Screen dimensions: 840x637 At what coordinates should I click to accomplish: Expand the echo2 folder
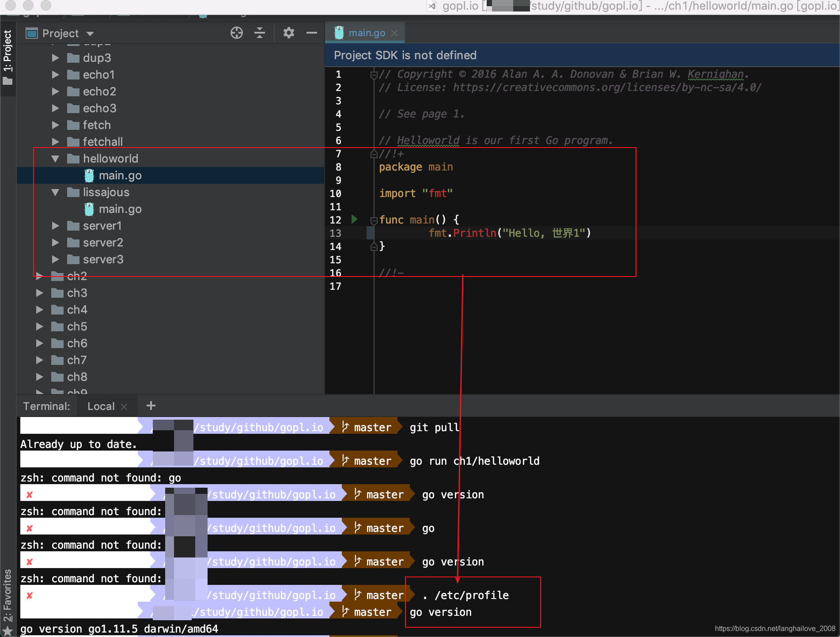[55, 91]
